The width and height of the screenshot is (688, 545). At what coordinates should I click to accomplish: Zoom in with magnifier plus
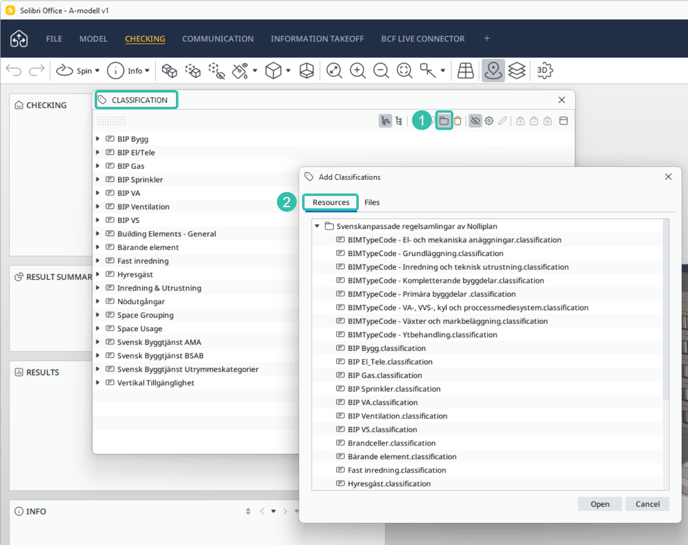click(358, 70)
